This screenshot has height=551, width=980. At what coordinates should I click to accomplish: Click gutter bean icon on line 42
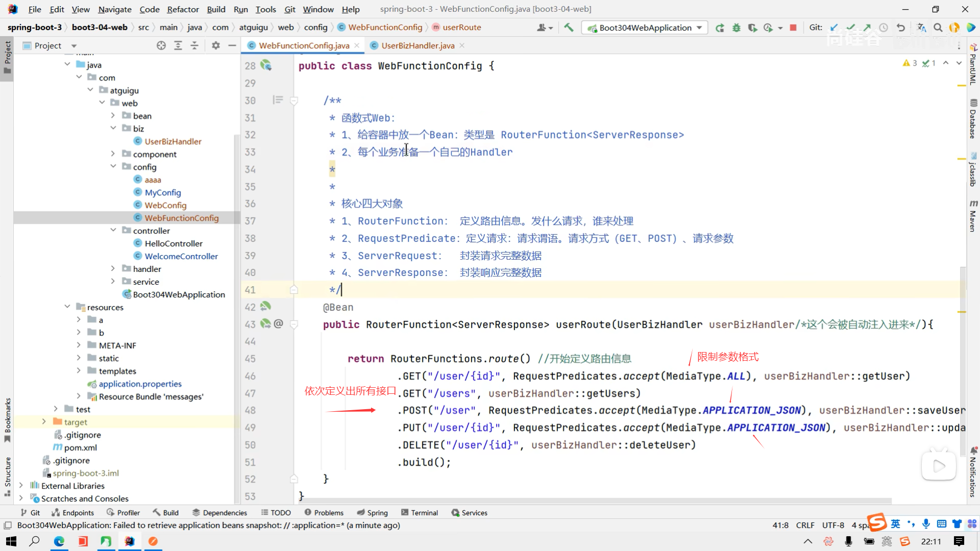[x=265, y=307]
